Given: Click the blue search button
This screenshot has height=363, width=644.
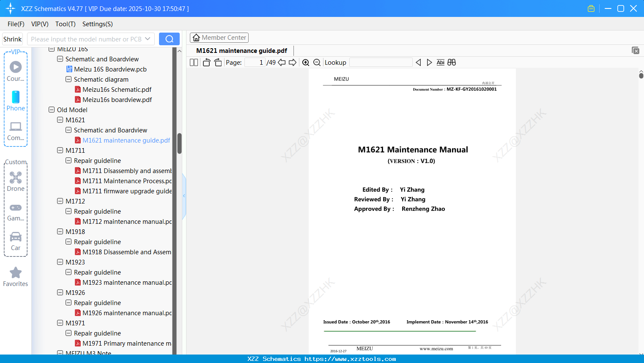Looking at the screenshot, I should [169, 39].
